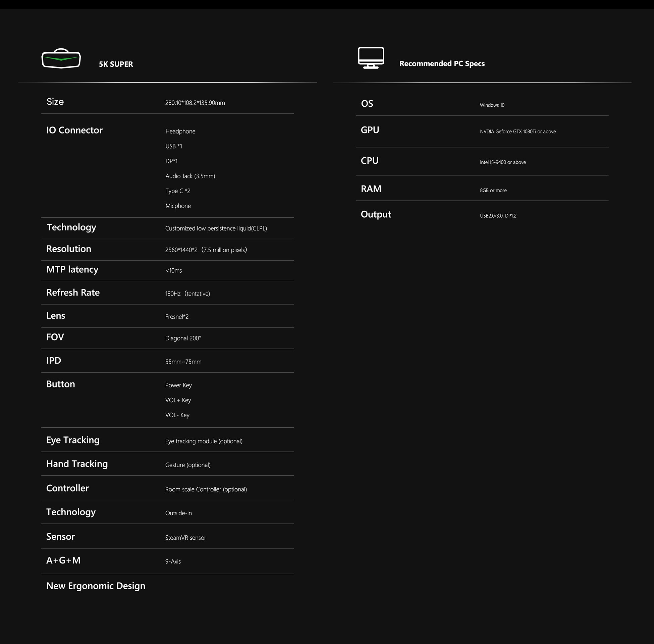Click the Intel I5-9400 CPU text

[502, 162]
